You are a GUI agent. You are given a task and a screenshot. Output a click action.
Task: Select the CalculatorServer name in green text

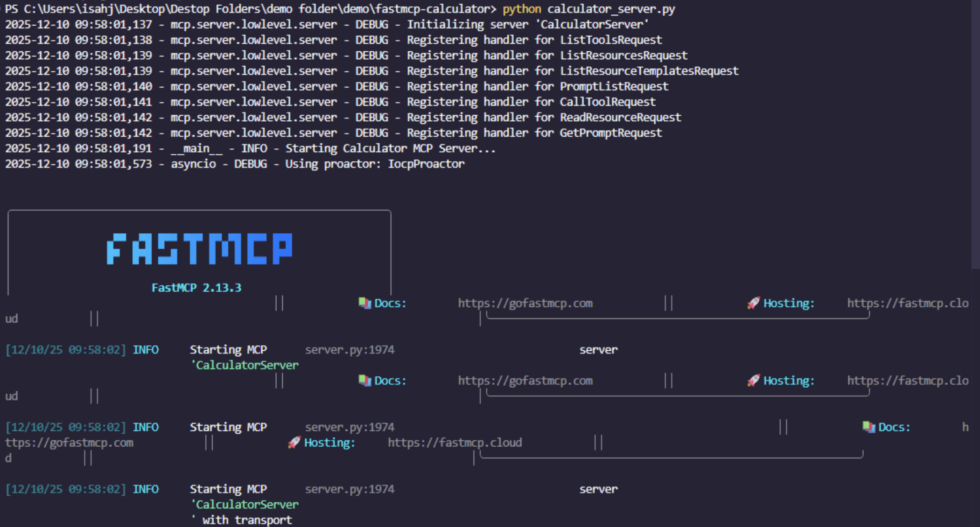(245, 365)
